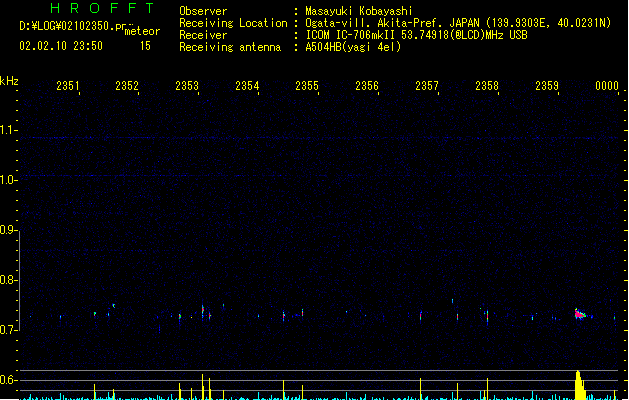
Task: Click the Observer field label
Action: pos(203,11)
